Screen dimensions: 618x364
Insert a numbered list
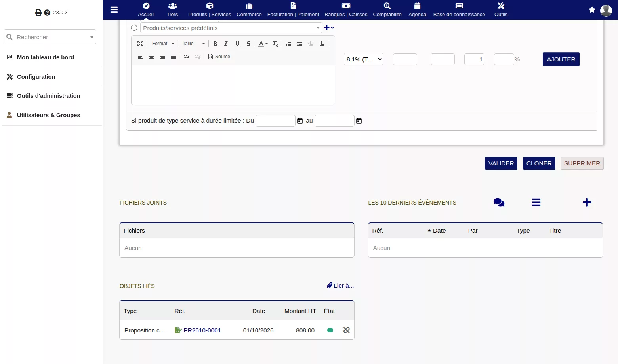tap(288, 44)
